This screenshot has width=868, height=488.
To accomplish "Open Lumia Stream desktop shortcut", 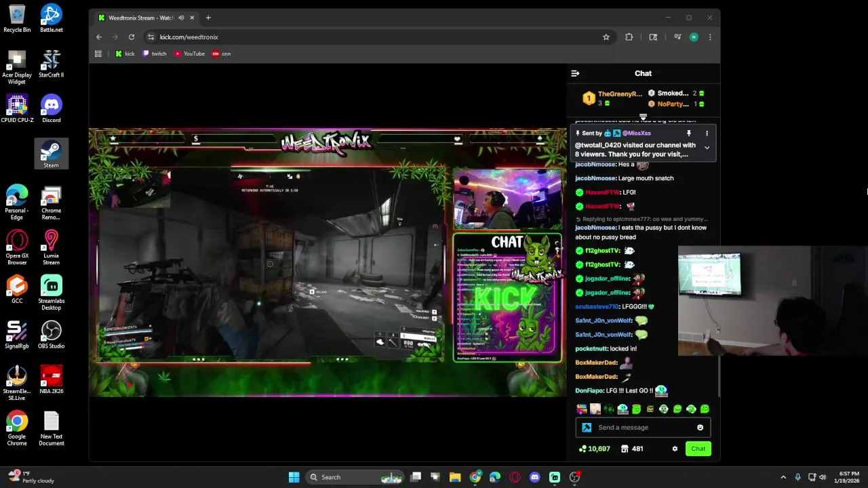I will point(52,247).
